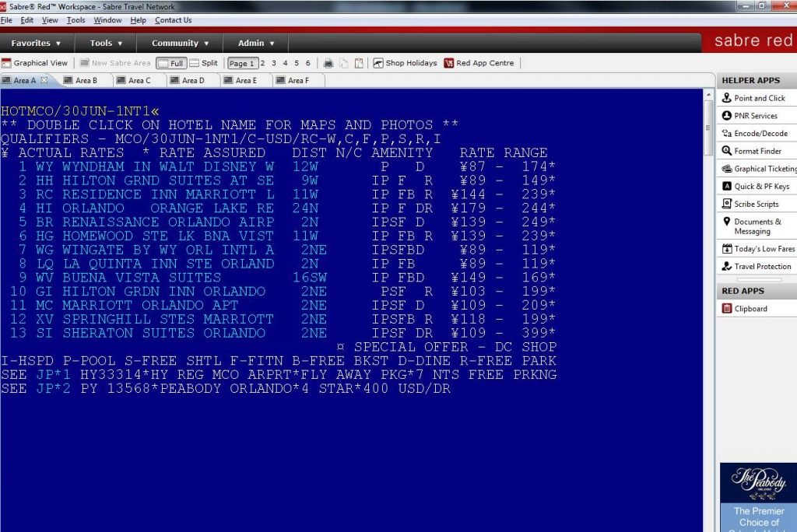Open Today's Low Fares helper
The image size is (797, 532).
tap(759, 248)
